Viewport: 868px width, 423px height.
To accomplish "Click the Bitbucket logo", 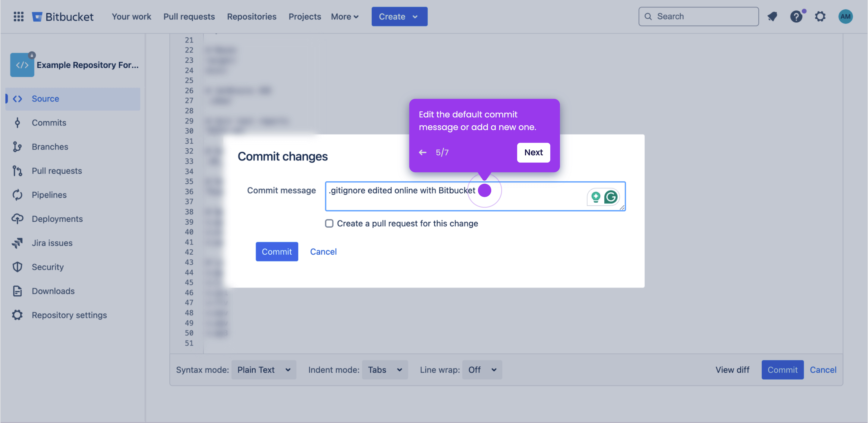I will point(63,17).
